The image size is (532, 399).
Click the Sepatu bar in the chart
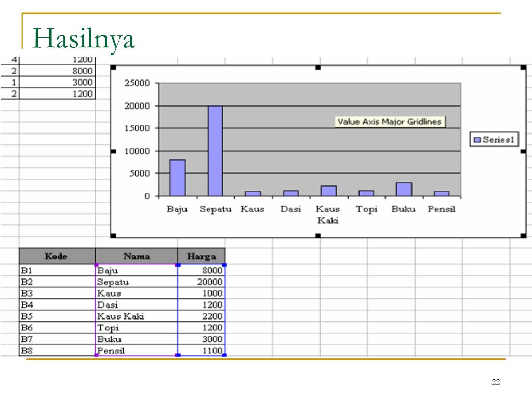(x=216, y=151)
